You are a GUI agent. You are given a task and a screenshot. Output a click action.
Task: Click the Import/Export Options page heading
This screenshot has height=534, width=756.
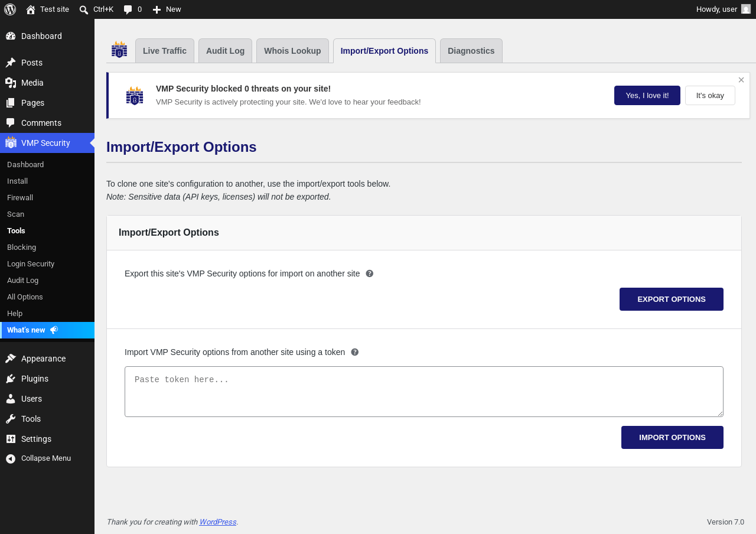181,147
